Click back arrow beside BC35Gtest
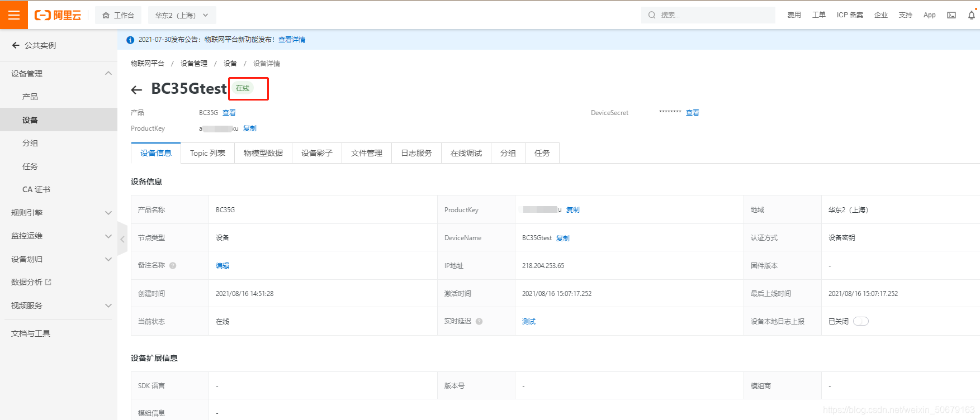This screenshot has height=420, width=980. click(x=136, y=89)
